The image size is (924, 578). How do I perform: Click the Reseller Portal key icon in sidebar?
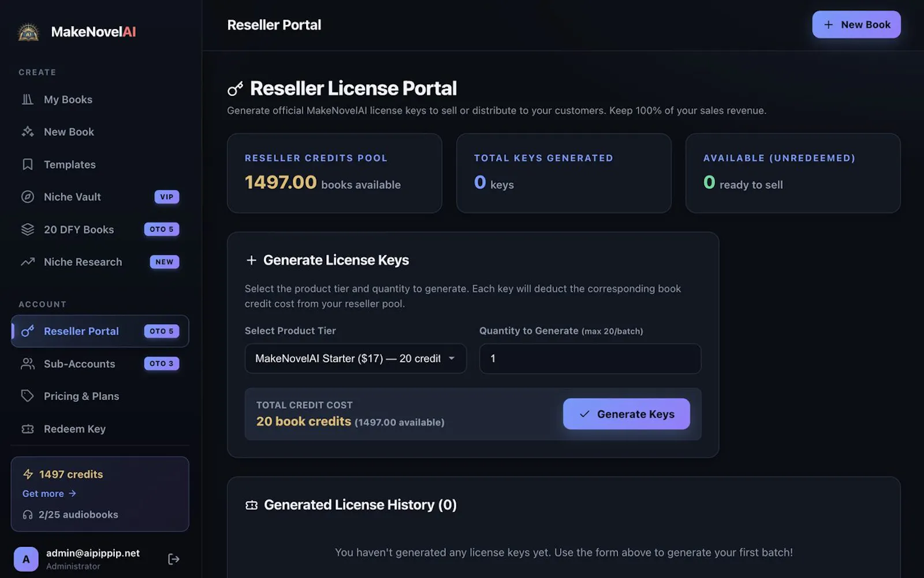(x=28, y=331)
